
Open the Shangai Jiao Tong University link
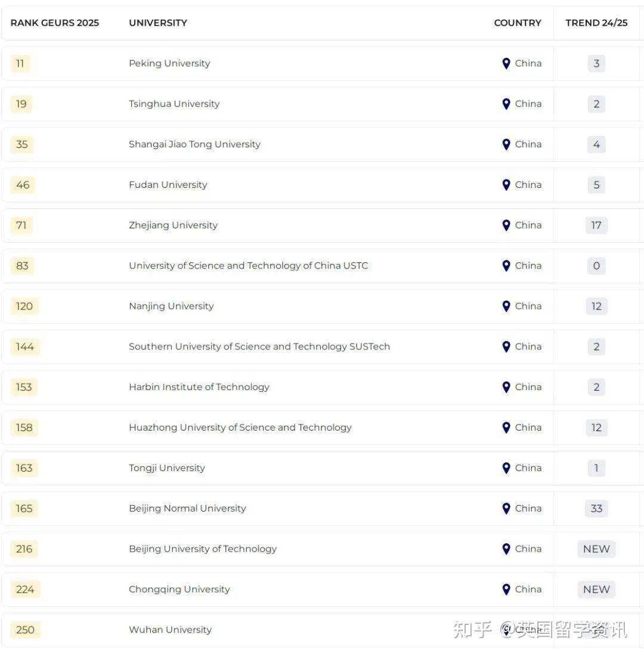[194, 144]
